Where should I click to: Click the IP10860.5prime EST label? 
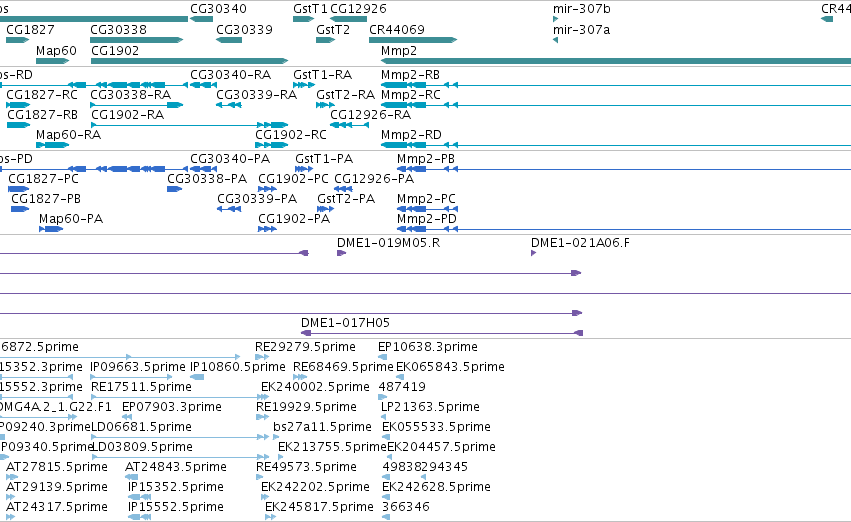tap(238, 367)
